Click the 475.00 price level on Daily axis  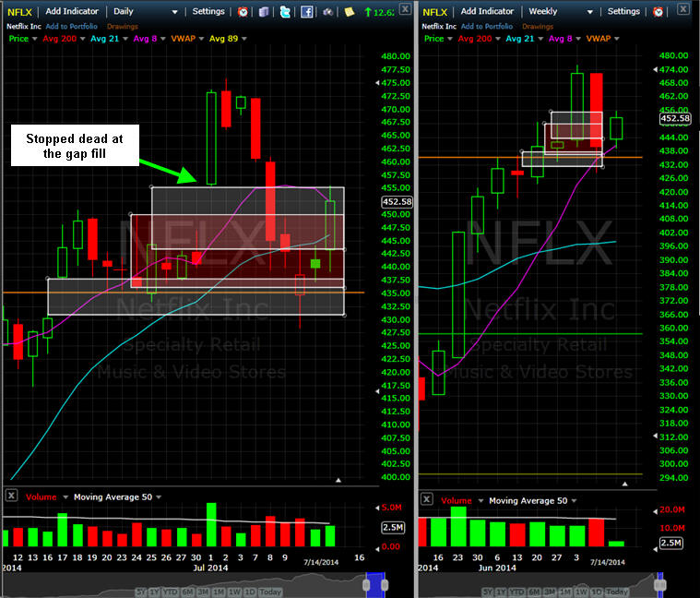point(396,83)
